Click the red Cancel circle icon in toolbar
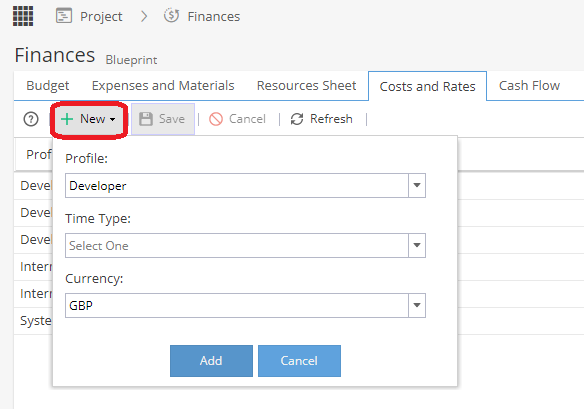 (x=216, y=119)
